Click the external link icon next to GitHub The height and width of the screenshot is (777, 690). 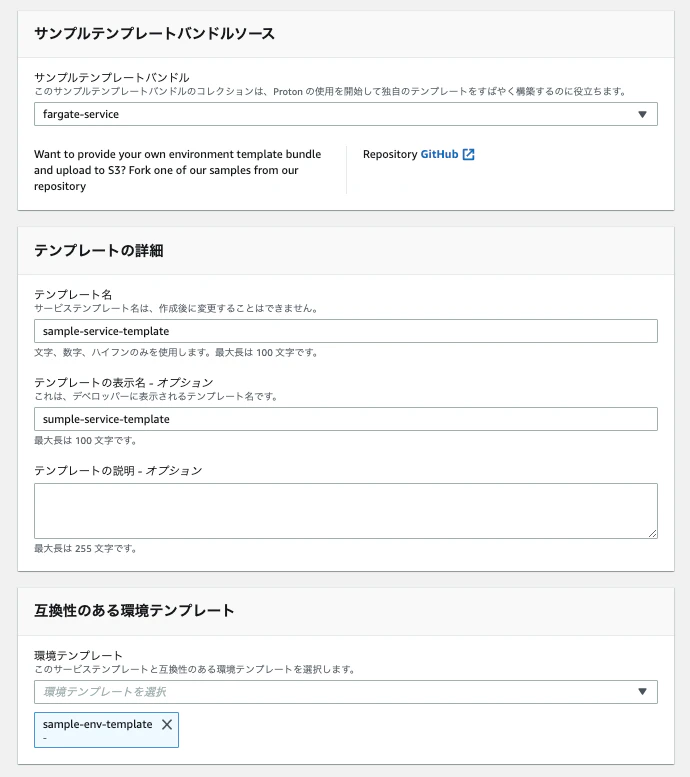pyautogui.click(x=468, y=154)
